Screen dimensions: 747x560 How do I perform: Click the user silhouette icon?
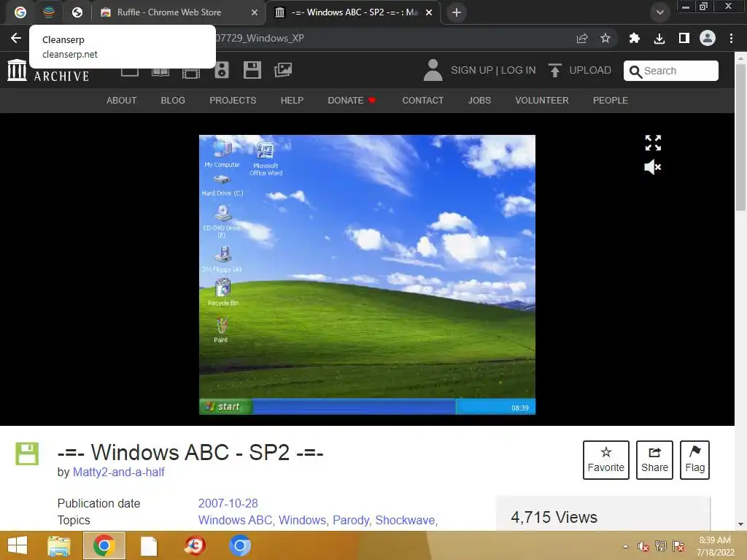(433, 70)
